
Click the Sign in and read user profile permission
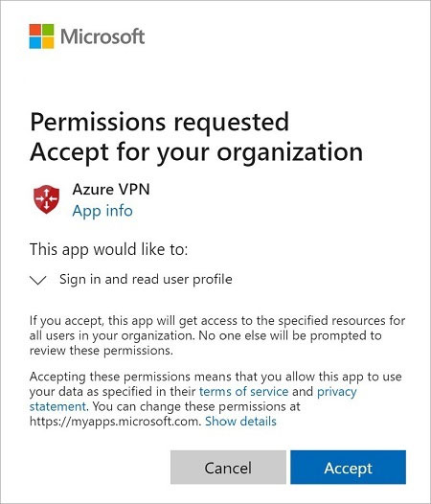tap(146, 279)
